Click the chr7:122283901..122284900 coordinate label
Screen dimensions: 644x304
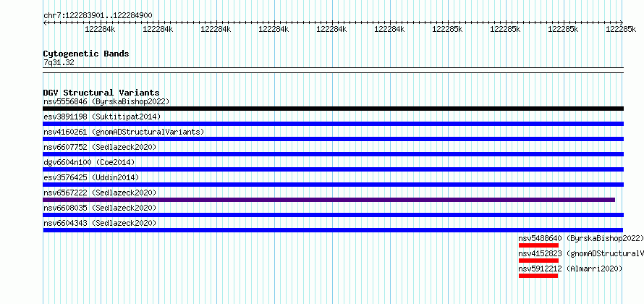point(98,16)
